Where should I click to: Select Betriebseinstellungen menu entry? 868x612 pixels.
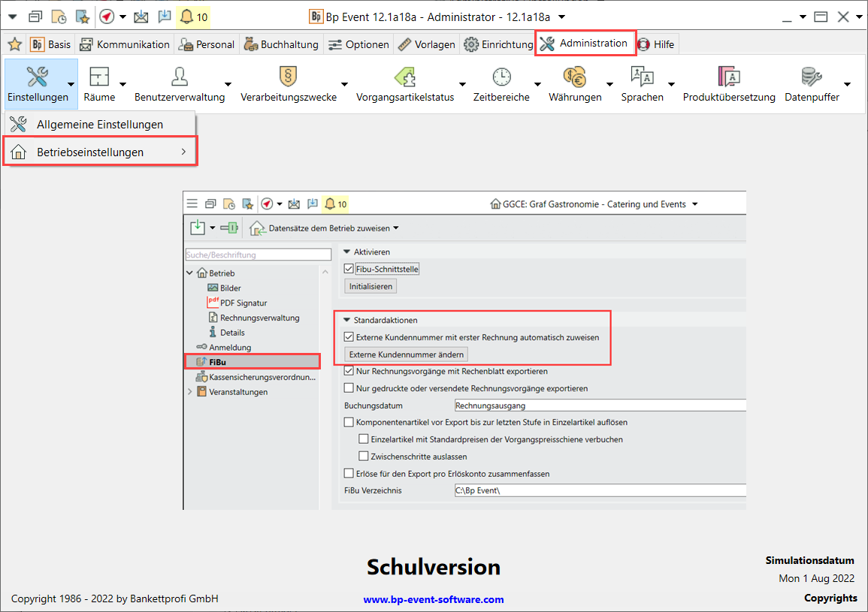[x=90, y=152]
